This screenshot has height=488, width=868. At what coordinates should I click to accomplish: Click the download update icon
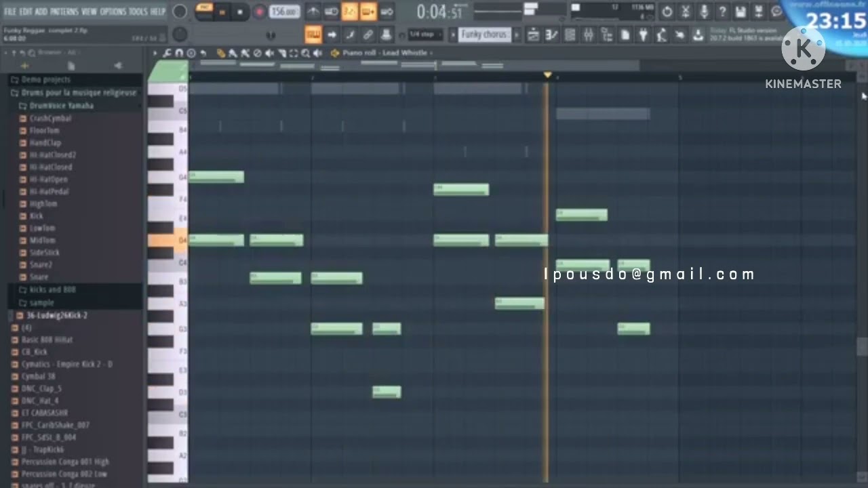698,35
